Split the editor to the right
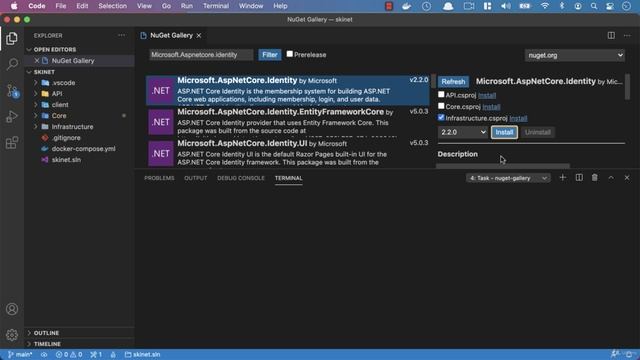Image resolution: width=640 pixels, height=360 pixels. [611, 36]
